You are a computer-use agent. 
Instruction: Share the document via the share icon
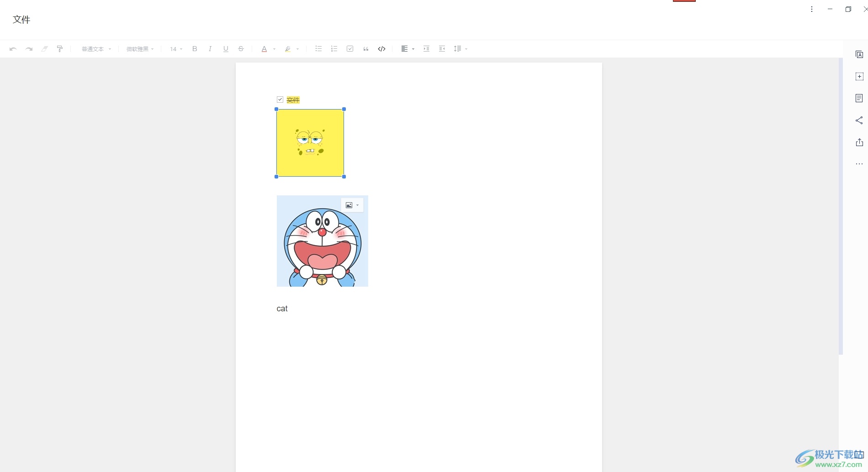coord(859,120)
